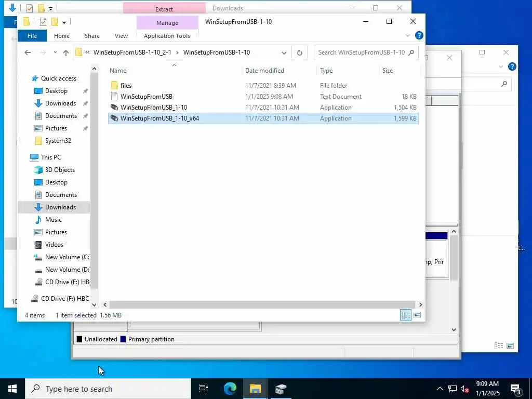Open pinned Downloads under Quick access
Screen dimensions: 532x399
(x=60, y=103)
